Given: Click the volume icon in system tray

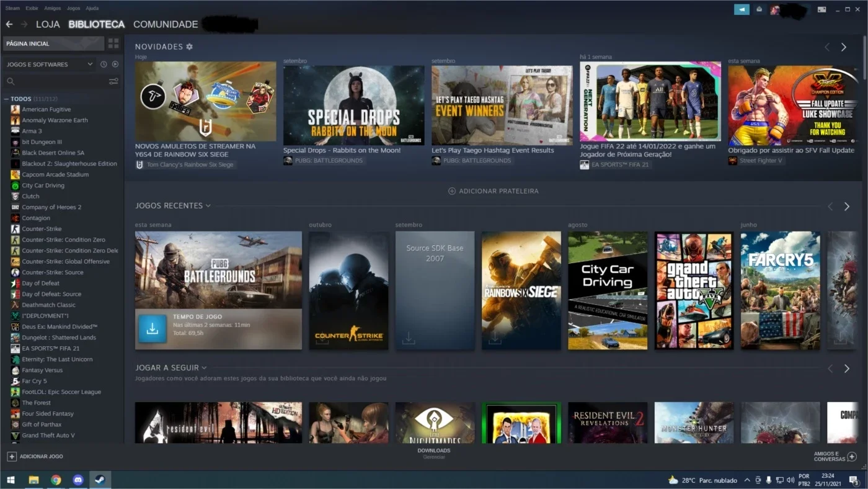Looking at the screenshot, I should click(x=790, y=480).
